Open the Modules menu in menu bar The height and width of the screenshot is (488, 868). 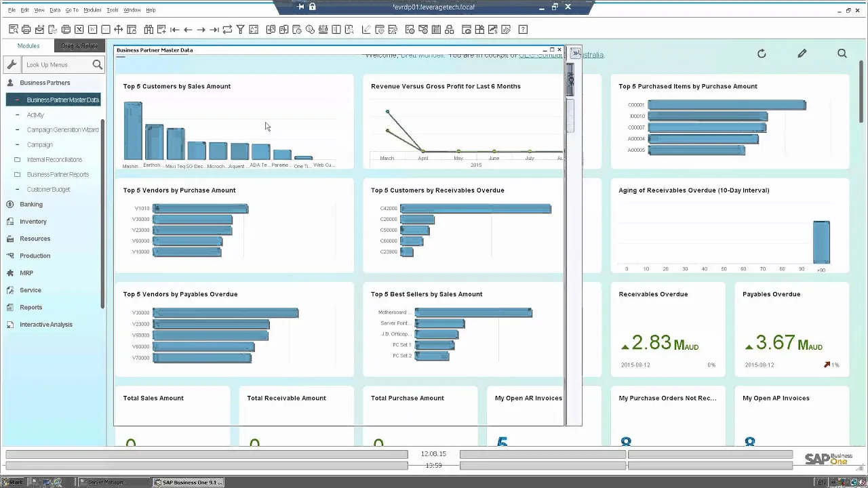pyautogui.click(x=92, y=10)
